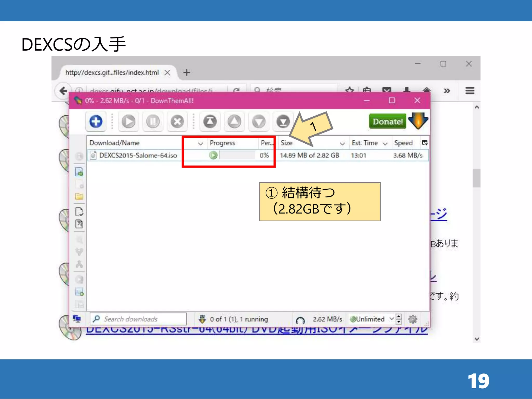Select the DEXCS2015-Salome-64.iso download row
Screen dimensions: 532x399
[x=138, y=155]
